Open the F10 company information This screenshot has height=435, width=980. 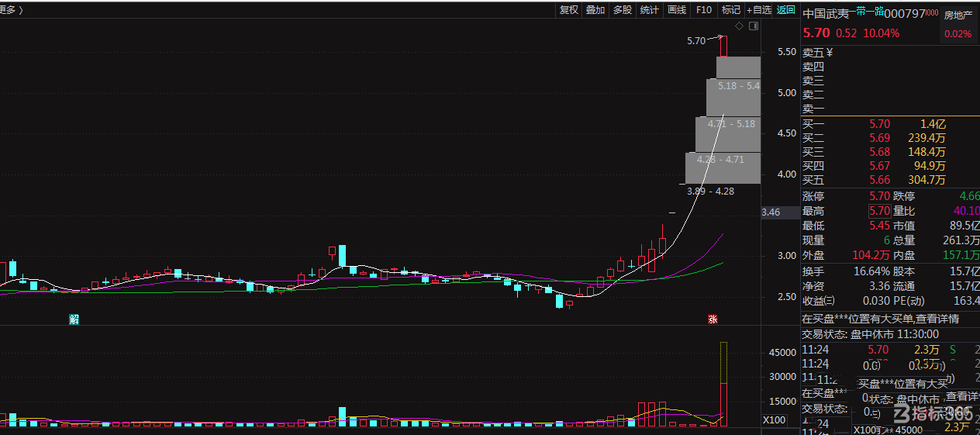point(704,10)
